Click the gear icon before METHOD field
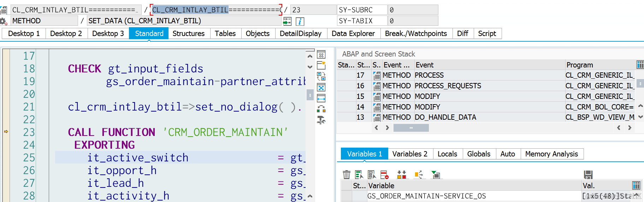This screenshot has height=202, width=644. (x=4, y=21)
